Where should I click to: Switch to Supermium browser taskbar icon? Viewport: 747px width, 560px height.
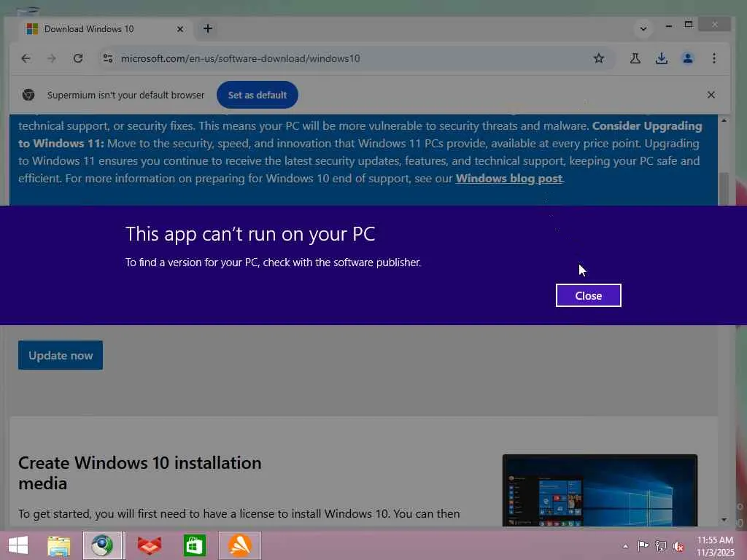[104, 545]
